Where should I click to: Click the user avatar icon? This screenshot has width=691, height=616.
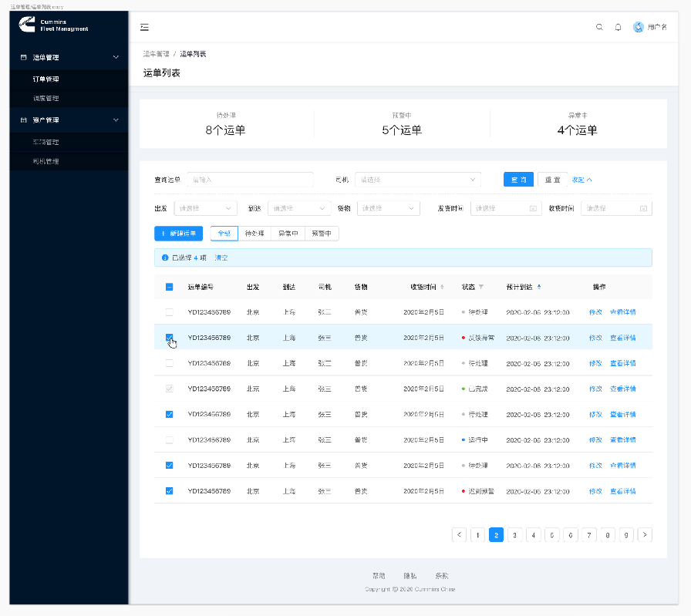click(x=639, y=27)
